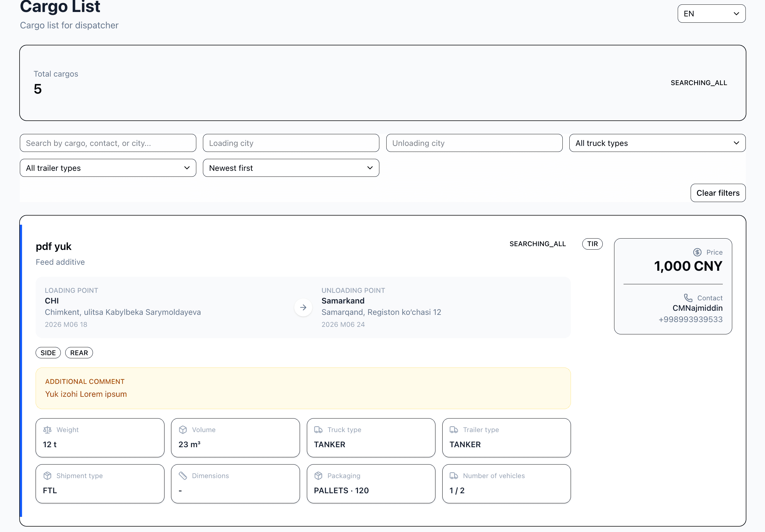
Task: Click the ADDITIONAL COMMENT label
Action: [x=85, y=381]
